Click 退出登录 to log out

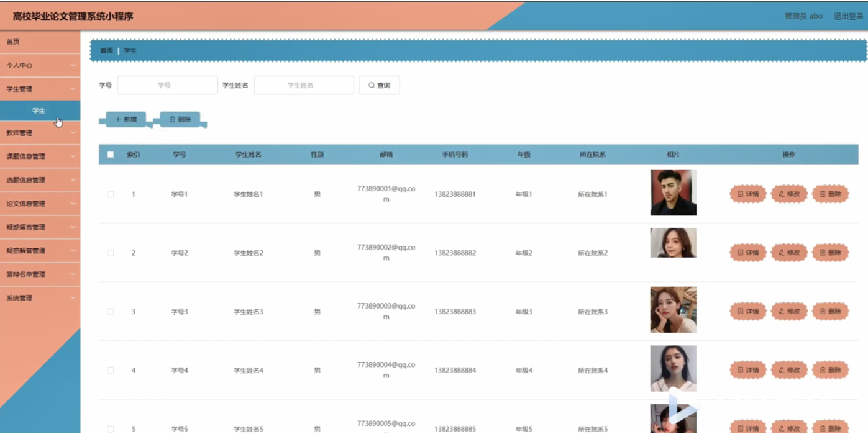(x=848, y=16)
